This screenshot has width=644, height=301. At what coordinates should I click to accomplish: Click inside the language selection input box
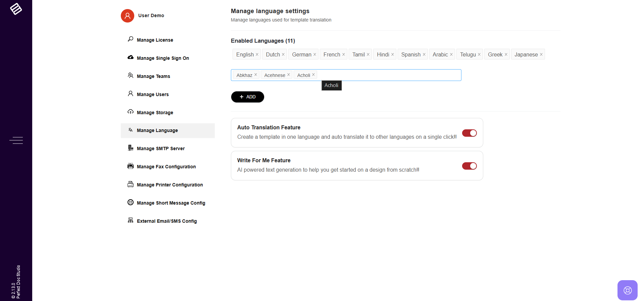pyautogui.click(x=386, y=75)
